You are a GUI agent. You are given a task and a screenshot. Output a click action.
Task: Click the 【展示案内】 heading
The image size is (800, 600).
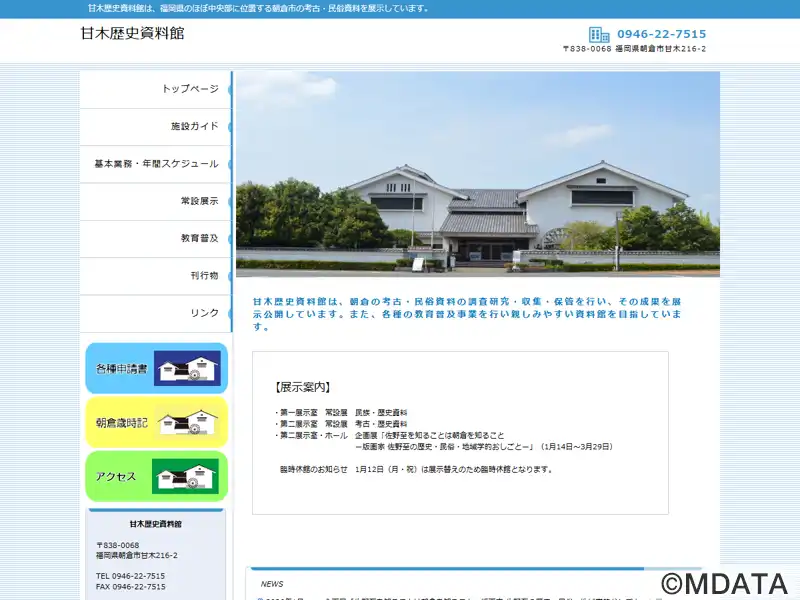(x=303, y=387)
